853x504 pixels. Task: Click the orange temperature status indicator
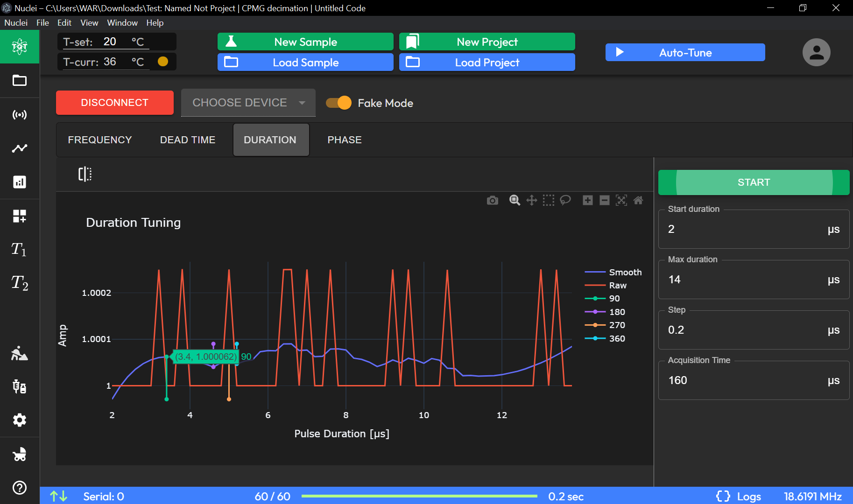pyautogui.click(x=163, y=62)
